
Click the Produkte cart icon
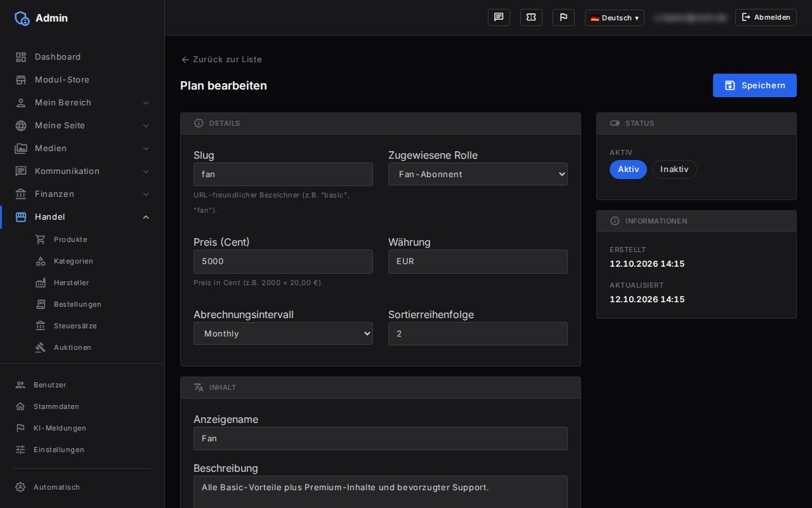click(x=41, y=239)
